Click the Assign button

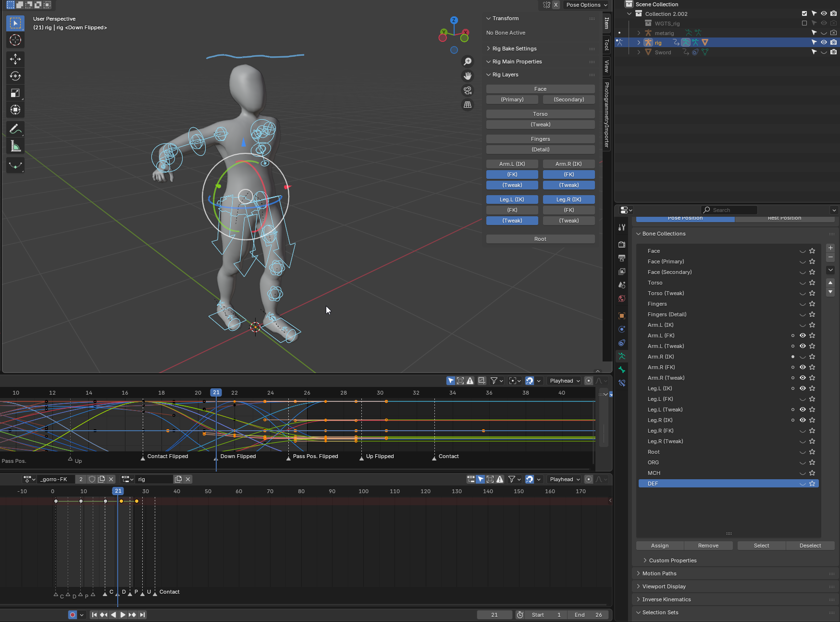(659, 546)
